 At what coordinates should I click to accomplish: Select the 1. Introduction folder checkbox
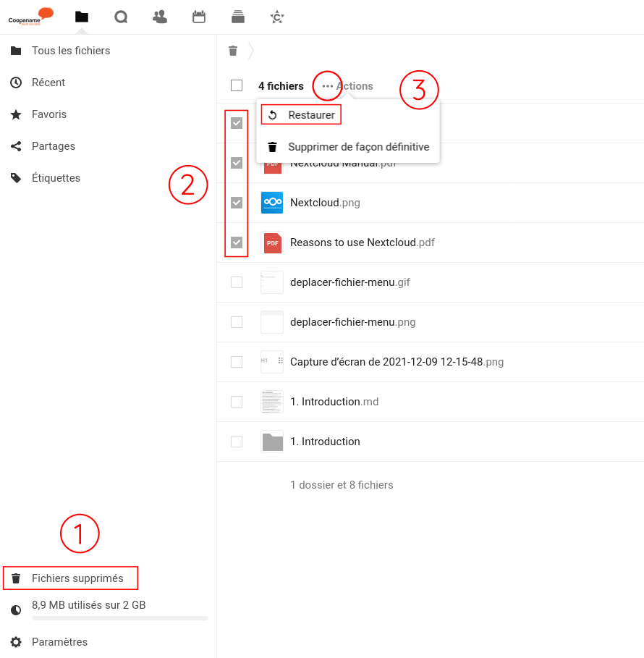click(237, 442)
